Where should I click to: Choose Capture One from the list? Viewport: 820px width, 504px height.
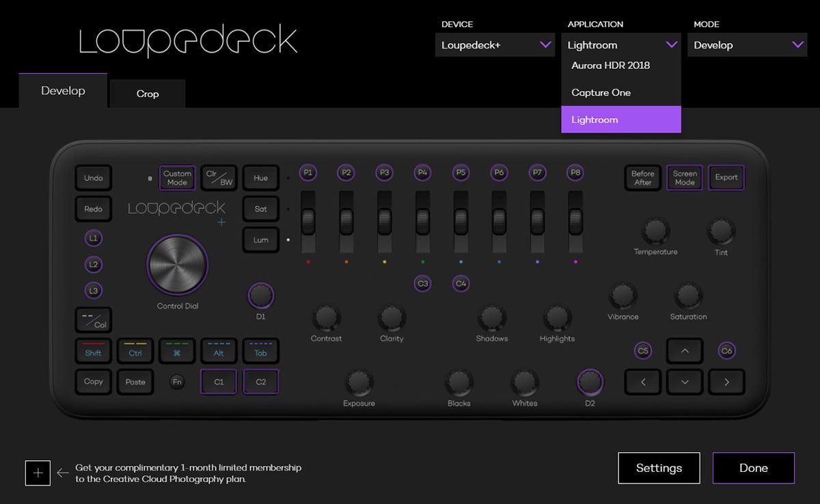coord(621,92)
